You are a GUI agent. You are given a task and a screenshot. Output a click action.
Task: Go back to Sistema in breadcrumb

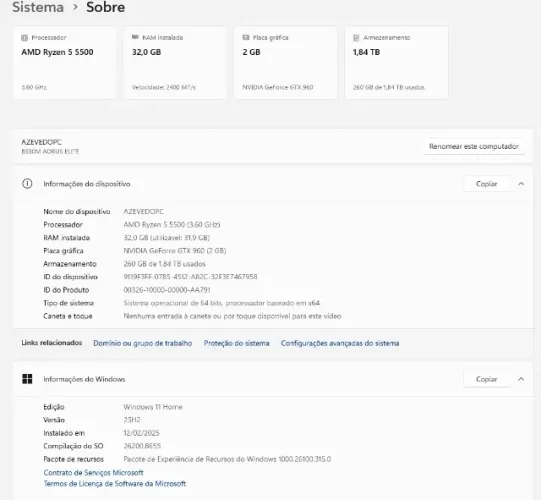38,7
